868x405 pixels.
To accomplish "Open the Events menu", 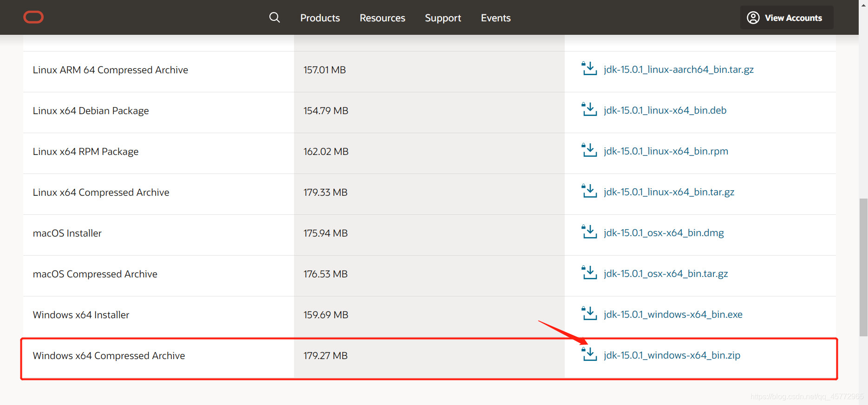I will (x=496, y=18).
